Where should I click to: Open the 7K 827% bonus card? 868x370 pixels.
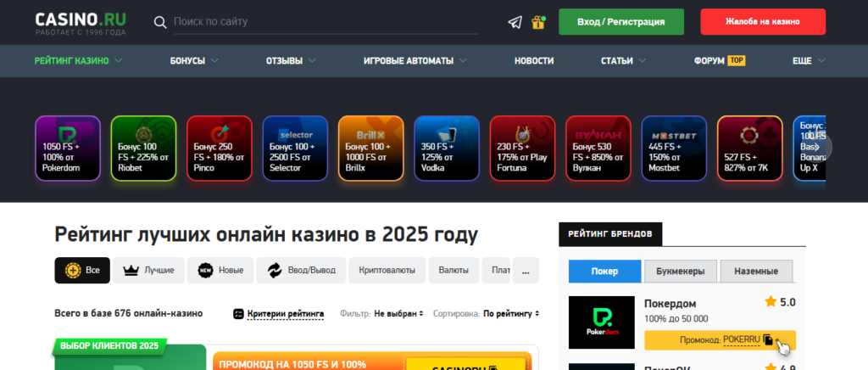click(x=750, y=149)
